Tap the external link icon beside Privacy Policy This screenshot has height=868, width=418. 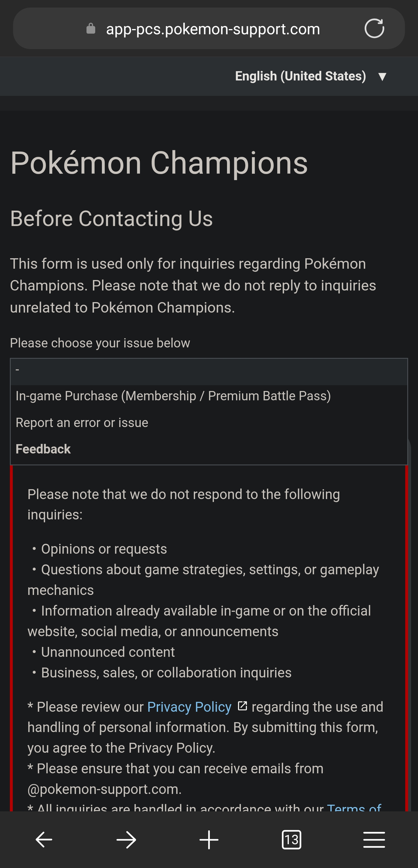(x=242, y=706)
